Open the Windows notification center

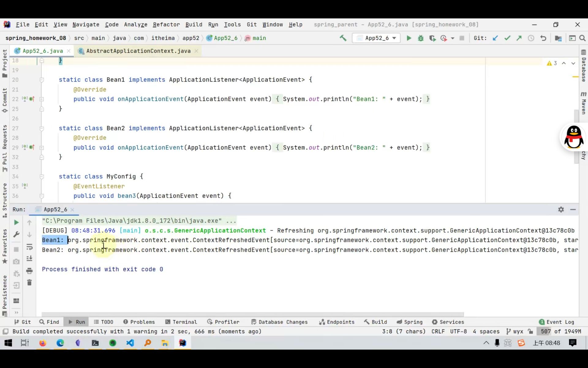[x=573, y=343]
